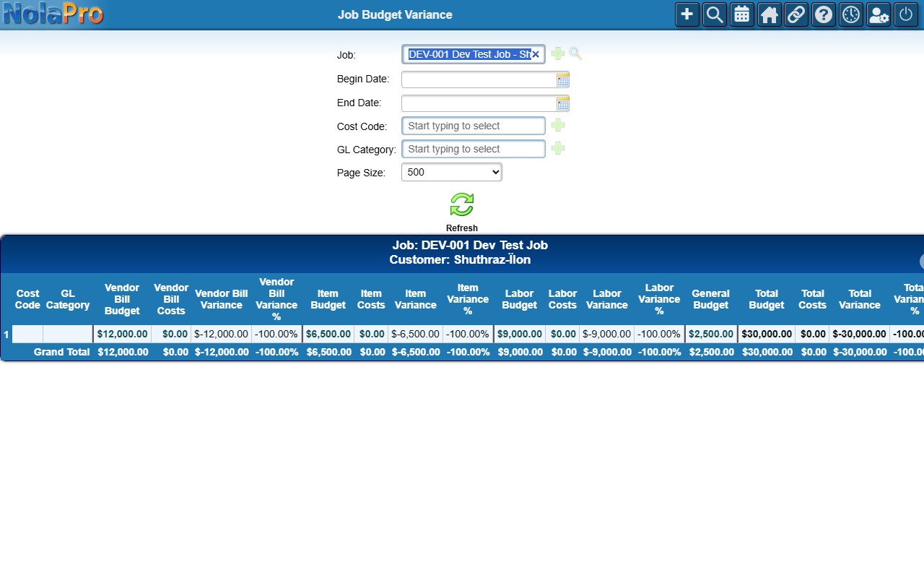The image size is (924, 578).
Task: Click the Job Budget Variance page title
Action: pos(395,14)
